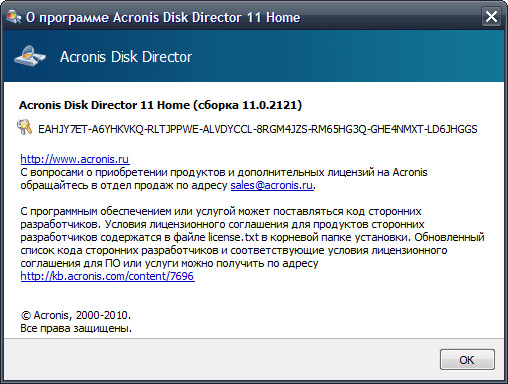The image size is (508, 384).
Task: Click the text about purchasing additional licenses
Action: coord(224,172)
